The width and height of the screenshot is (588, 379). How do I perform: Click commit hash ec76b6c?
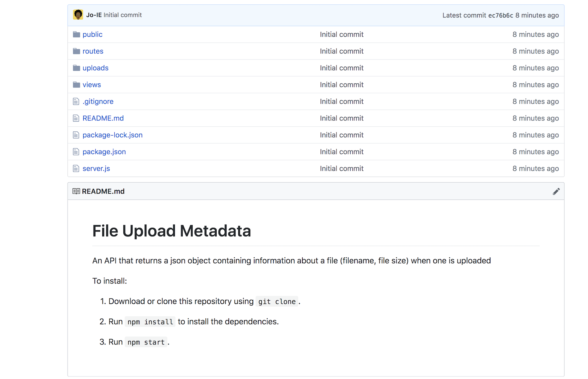[500, 15]
